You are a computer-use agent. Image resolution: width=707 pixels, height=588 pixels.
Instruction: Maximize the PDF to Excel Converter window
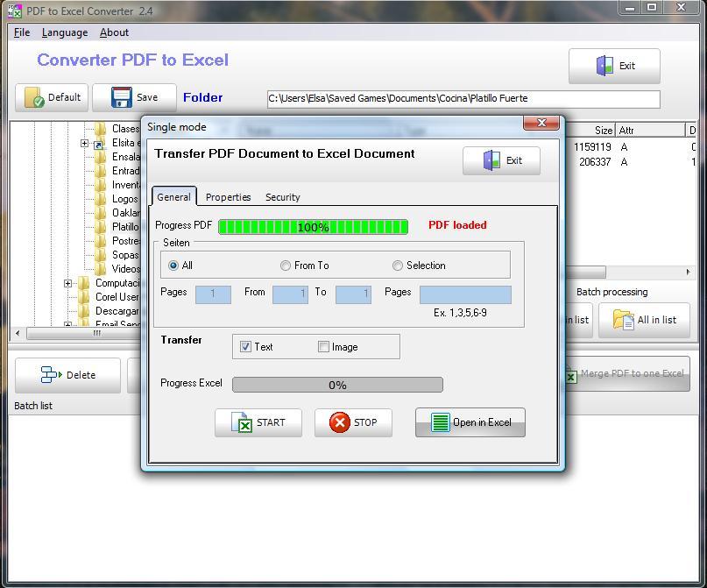tap(652, 7)
